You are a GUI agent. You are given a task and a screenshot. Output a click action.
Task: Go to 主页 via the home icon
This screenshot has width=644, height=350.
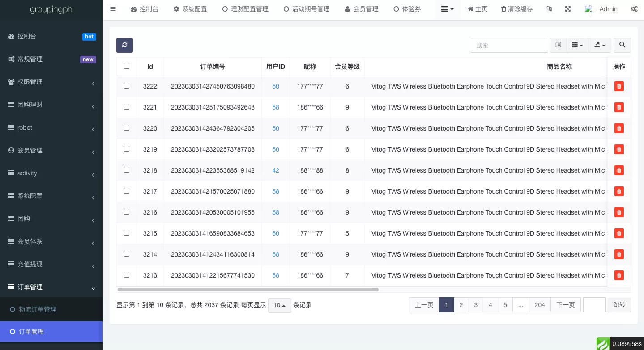click(477, 9)
